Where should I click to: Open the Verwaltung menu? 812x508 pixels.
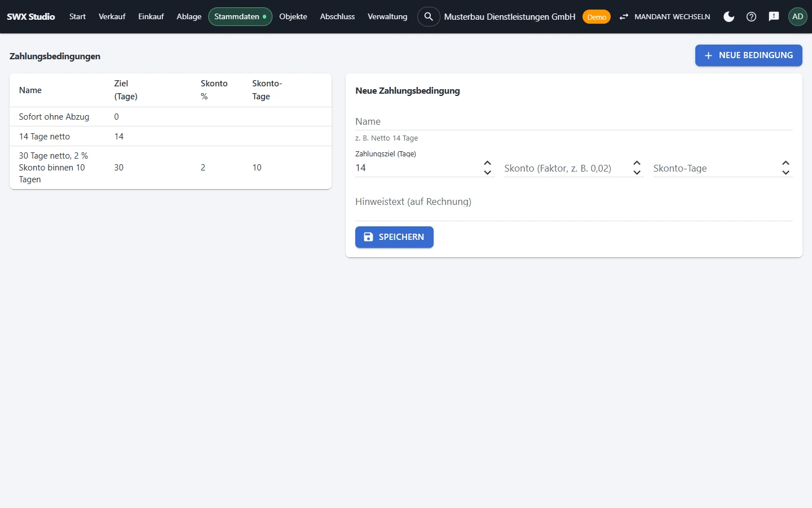click(387, 16)
